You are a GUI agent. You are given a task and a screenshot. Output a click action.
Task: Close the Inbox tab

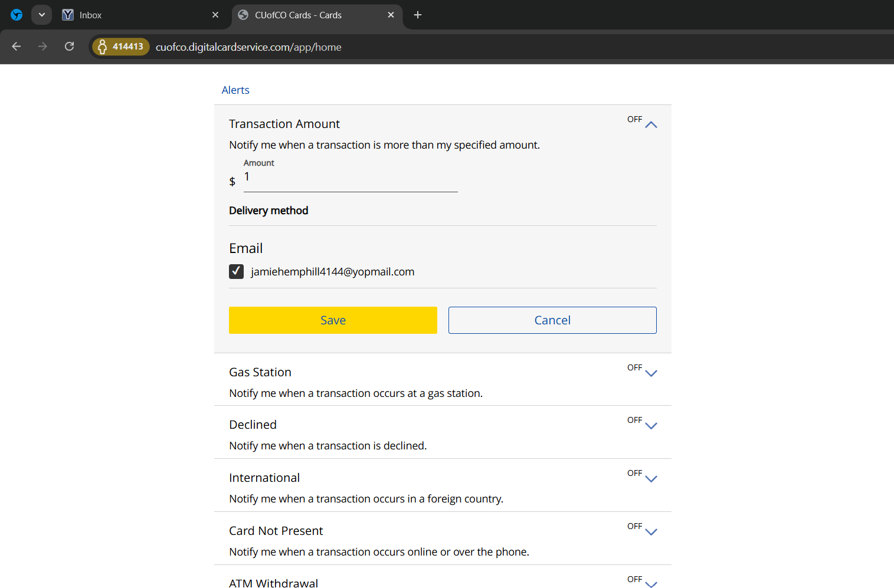(215, 15)
